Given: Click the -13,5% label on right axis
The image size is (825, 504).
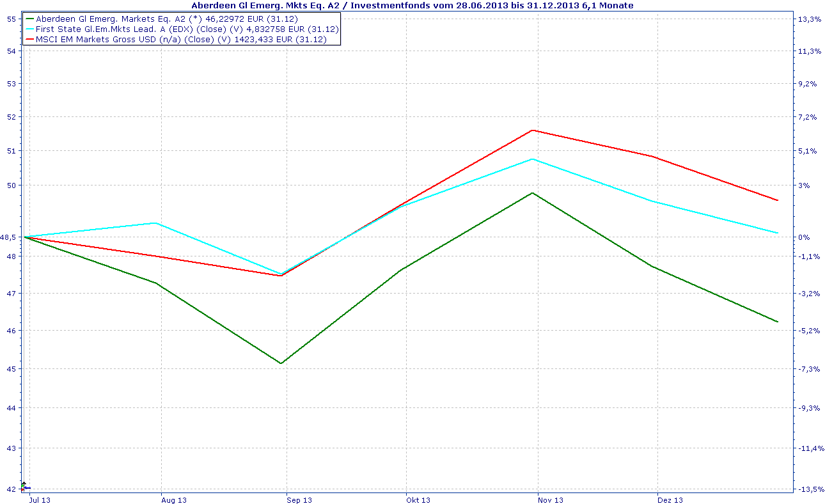Looking at the screenshot, I should click(x=810, y=489).
